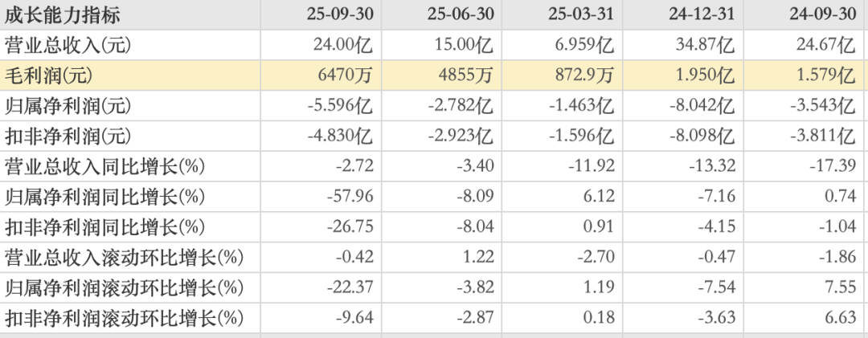Click the 扣非净利润同比增长(%) row label
Image resolution: width=868 pixels, height=338 pixels.
coord(104,227)
